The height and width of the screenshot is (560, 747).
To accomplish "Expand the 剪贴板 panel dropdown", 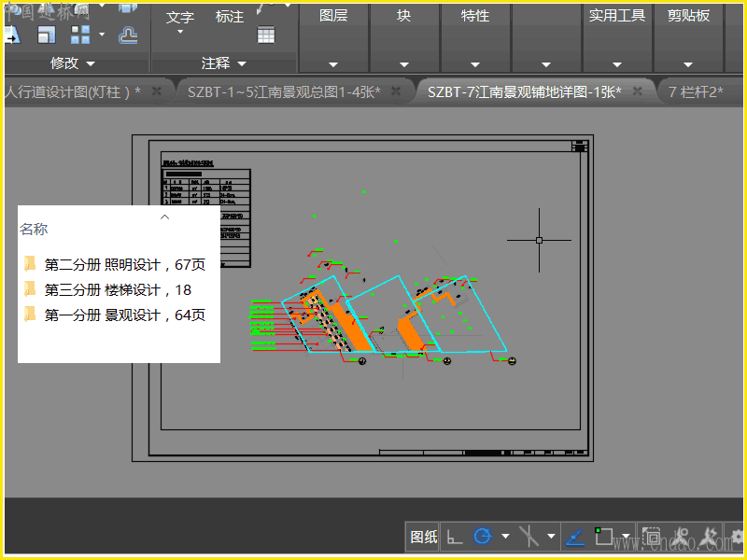I will pos(688,64).
